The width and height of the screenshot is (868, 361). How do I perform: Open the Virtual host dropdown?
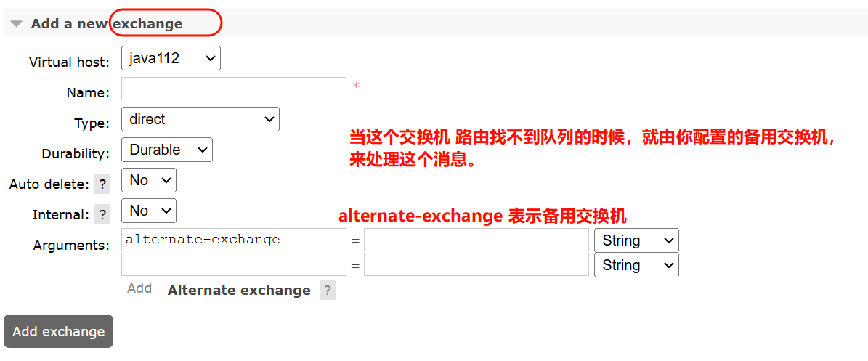coord(171,59)
